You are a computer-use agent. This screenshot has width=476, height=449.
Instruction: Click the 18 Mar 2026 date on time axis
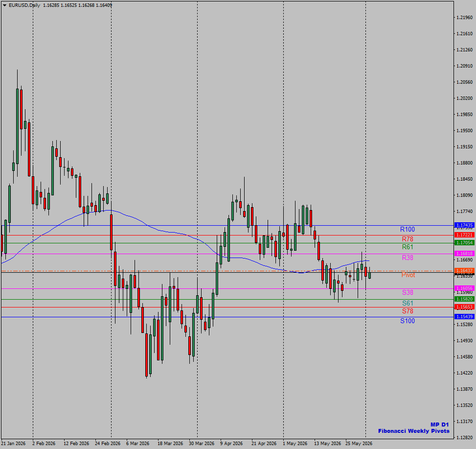coord(170,444)
